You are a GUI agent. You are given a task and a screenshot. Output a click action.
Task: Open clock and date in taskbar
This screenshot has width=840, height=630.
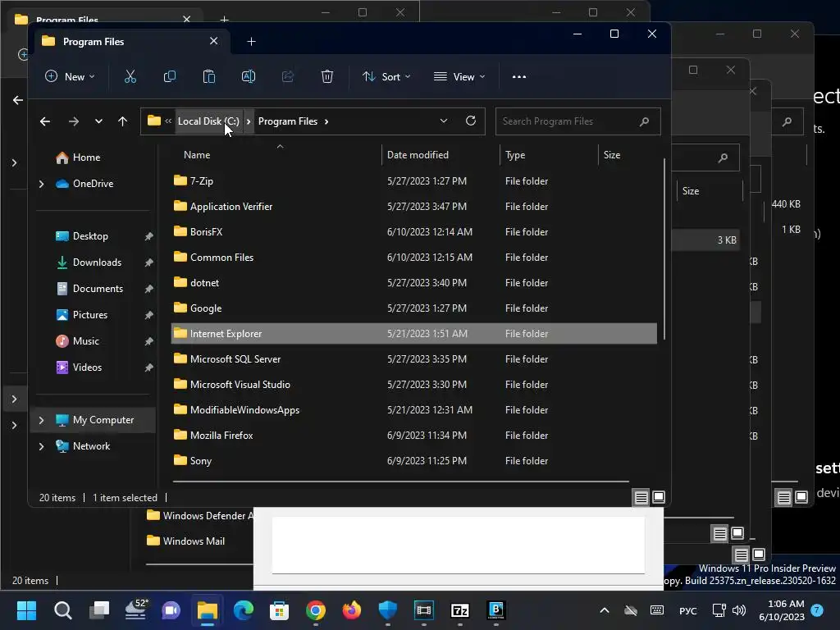tap(782, 610)
